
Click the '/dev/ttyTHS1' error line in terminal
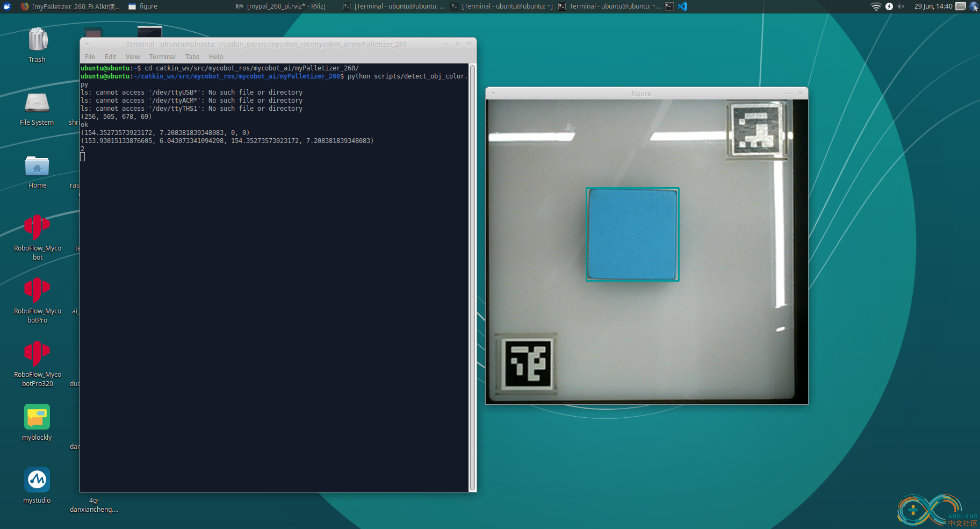point(192,109)
